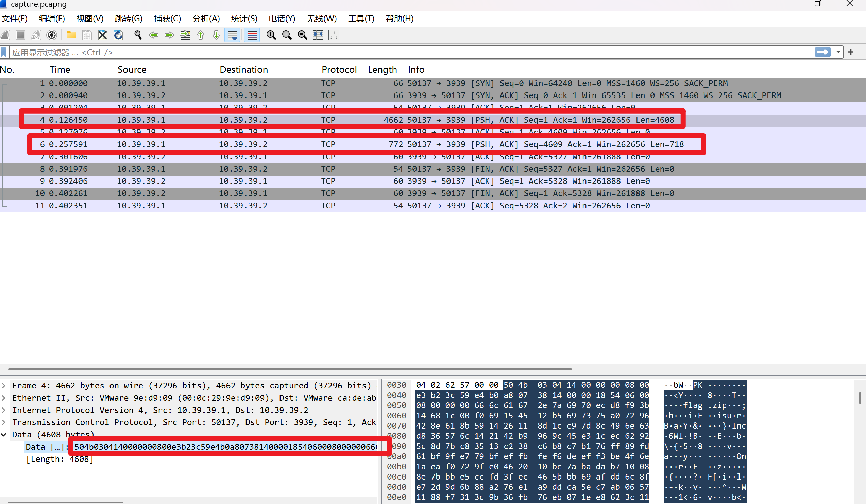866x504 pixels.
Task: Sort packets by Protocol column
Action: click(342, 69)
